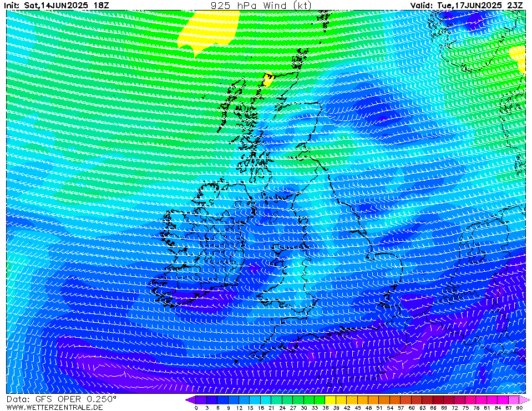This screenshot has height=411, width=532.
Task: Click the legend value "72"
Action: tap(455, 408)
